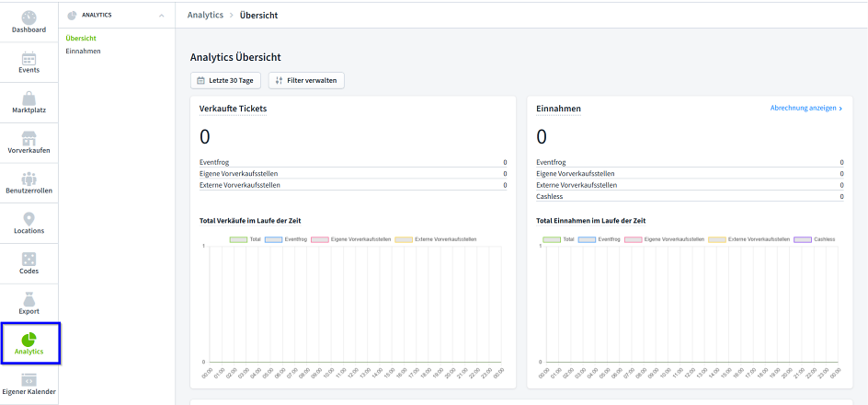This screenshot has height=405, width=868.
Task: Open the Dashboard sidebar icon
Action: (x=29, y=18)
